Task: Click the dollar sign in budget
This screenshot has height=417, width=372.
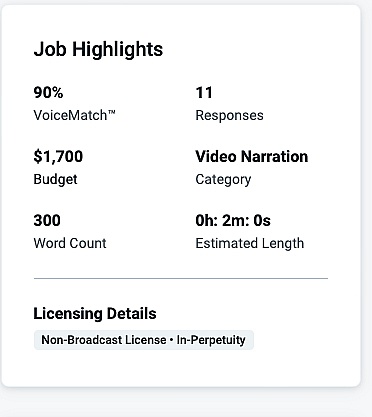Action: 38,157
